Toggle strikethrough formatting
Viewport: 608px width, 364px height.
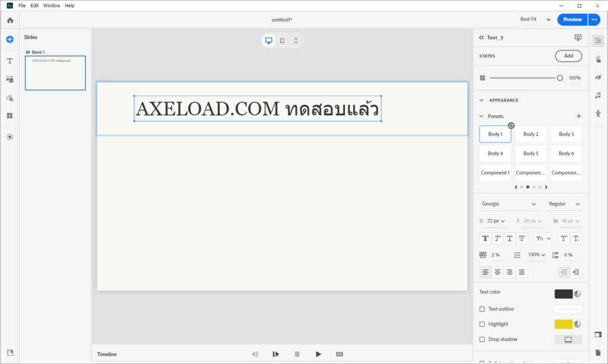pyautogui.click(x=522, y=238)
